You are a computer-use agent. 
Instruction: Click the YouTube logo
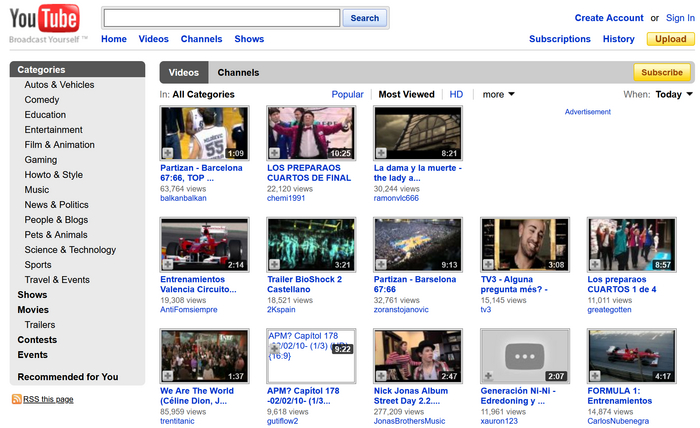click(x=44, y=19)
